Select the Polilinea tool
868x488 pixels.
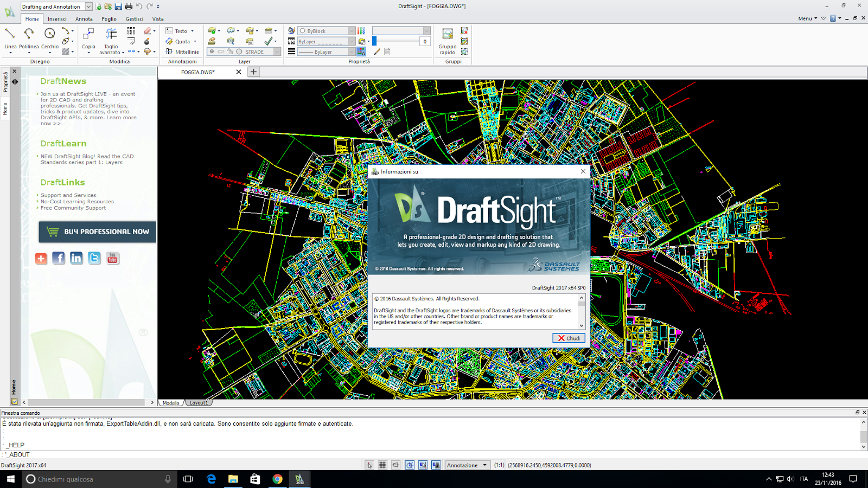coord(29,34)
